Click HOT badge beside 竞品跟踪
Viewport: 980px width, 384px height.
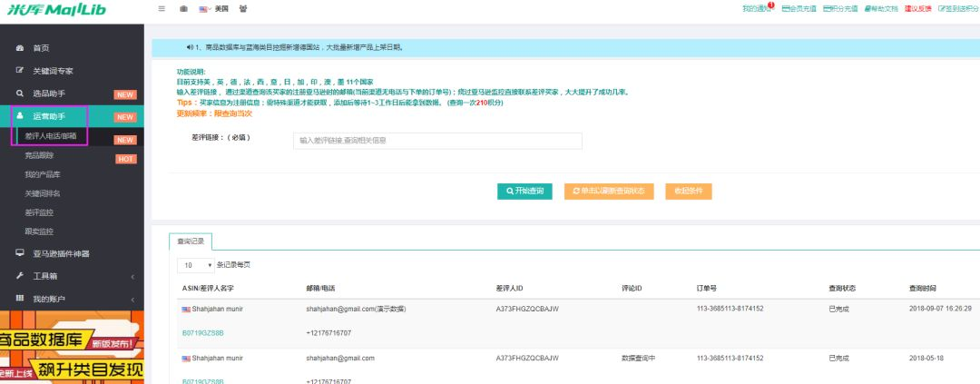tap(125, 160)
